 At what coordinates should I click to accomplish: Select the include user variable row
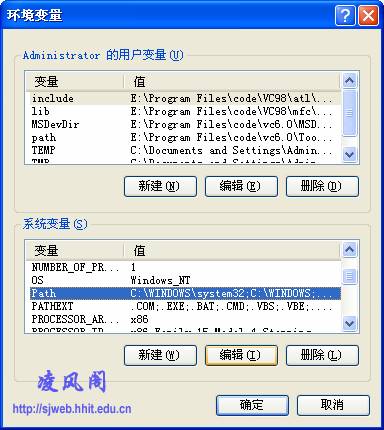coord(186,98)
